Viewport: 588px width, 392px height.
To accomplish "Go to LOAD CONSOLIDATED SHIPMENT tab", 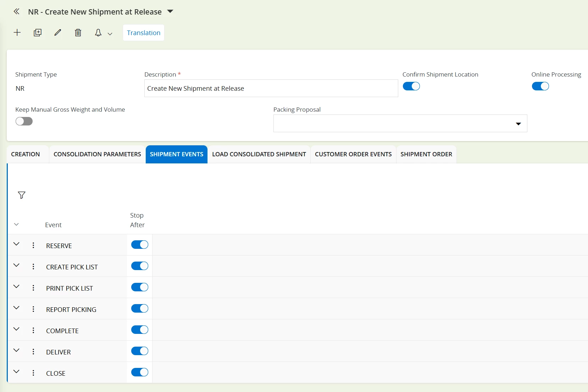I will pyautogui.click(x=259, y=154).
